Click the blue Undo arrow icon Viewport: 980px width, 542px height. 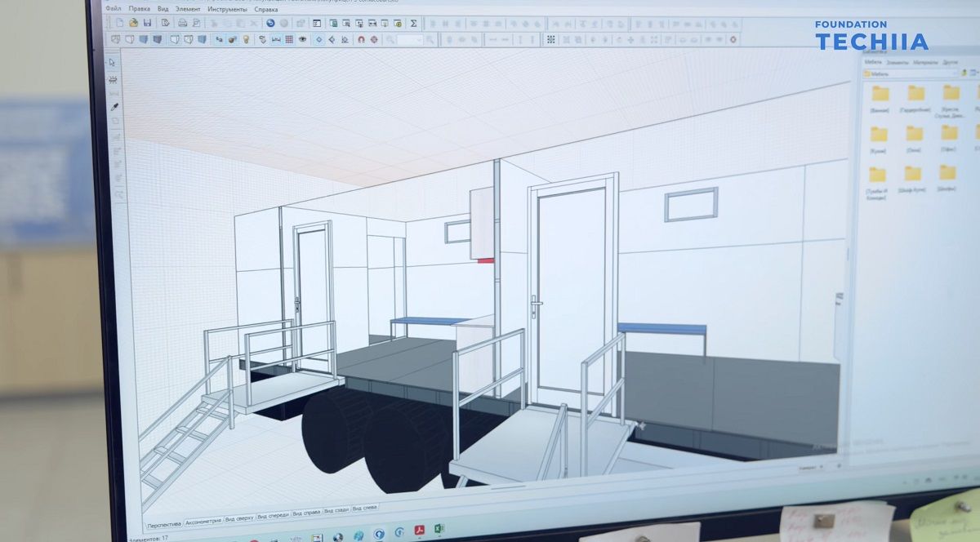pos(270,23)
